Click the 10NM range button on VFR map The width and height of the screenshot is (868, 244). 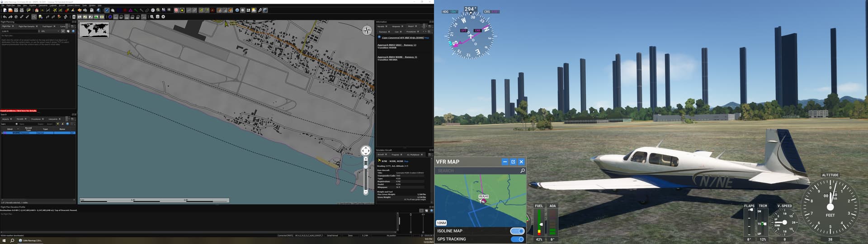(x=441, y=223)
